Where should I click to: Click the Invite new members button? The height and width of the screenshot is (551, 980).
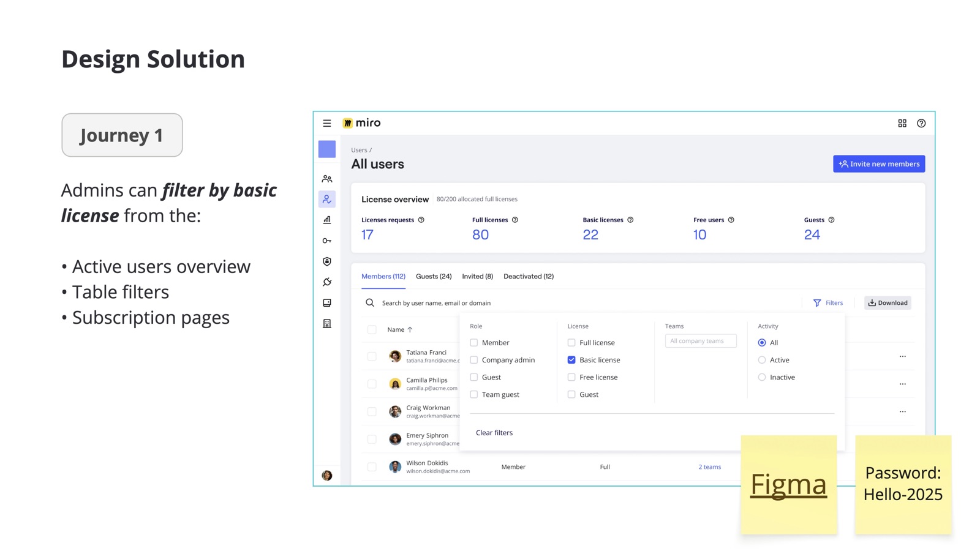coord(879,164)
